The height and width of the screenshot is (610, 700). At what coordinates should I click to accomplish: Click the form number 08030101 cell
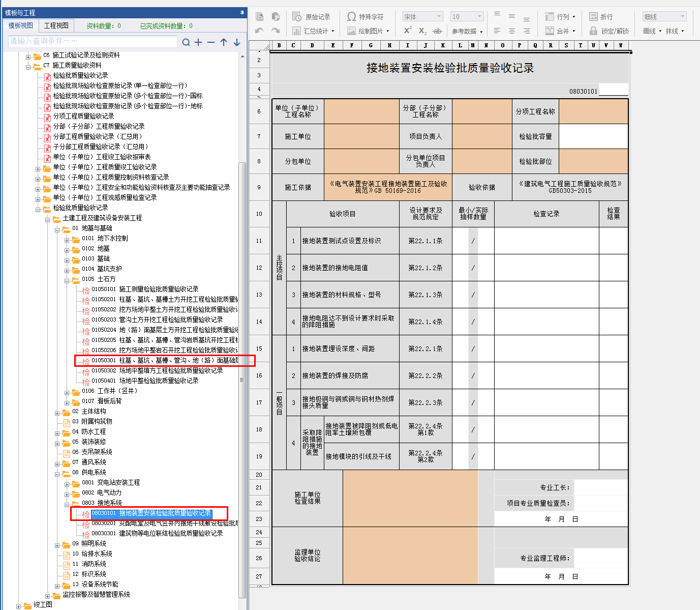584,91
